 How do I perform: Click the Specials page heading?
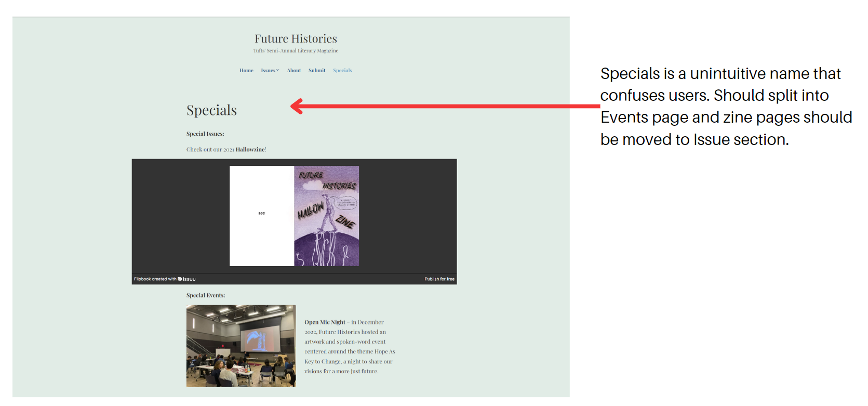211,110
